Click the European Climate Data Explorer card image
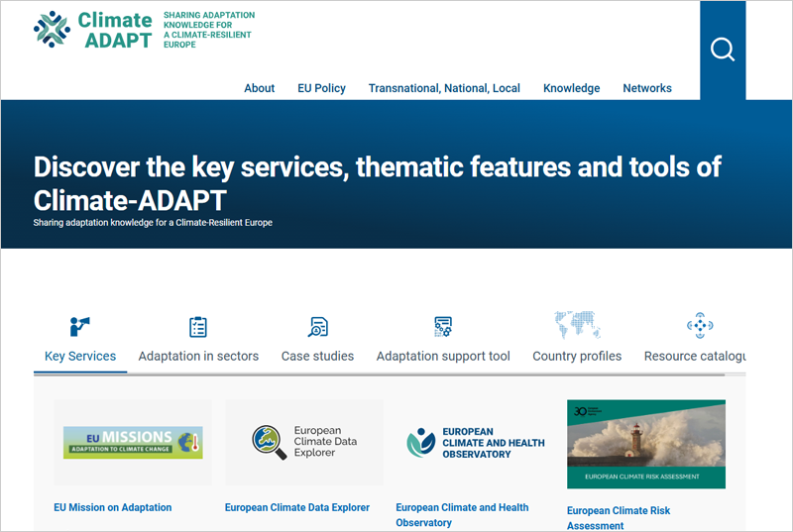 click(304, 443)
